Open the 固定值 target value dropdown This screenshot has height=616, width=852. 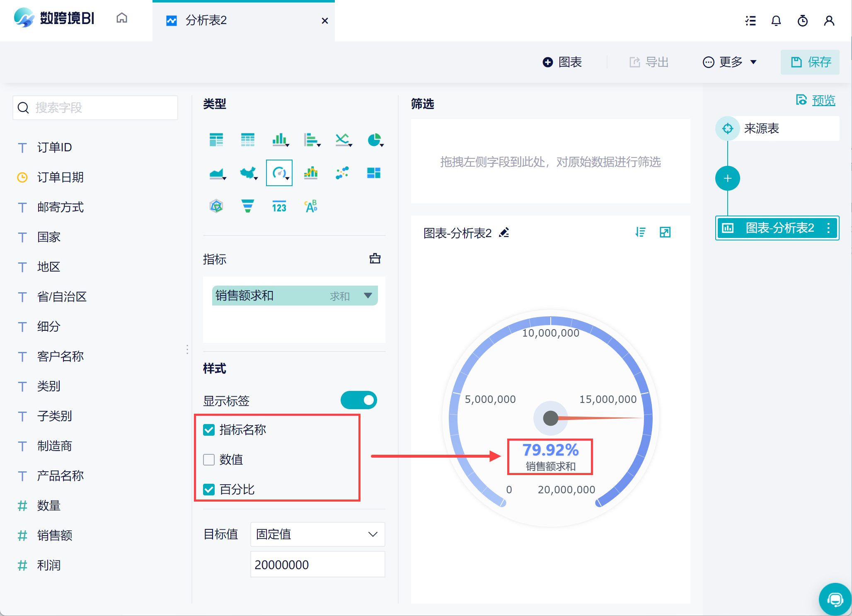point(317,534)
